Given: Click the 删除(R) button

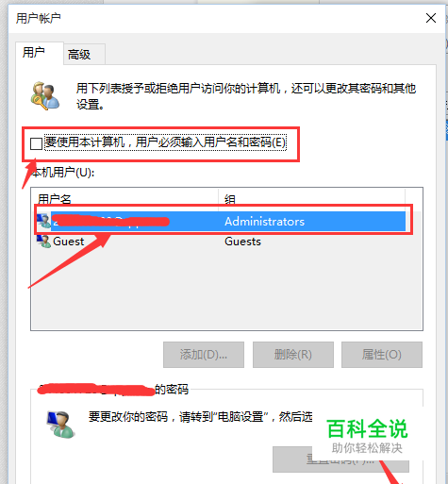Looking at the screenshot, I should pos(292,355).
